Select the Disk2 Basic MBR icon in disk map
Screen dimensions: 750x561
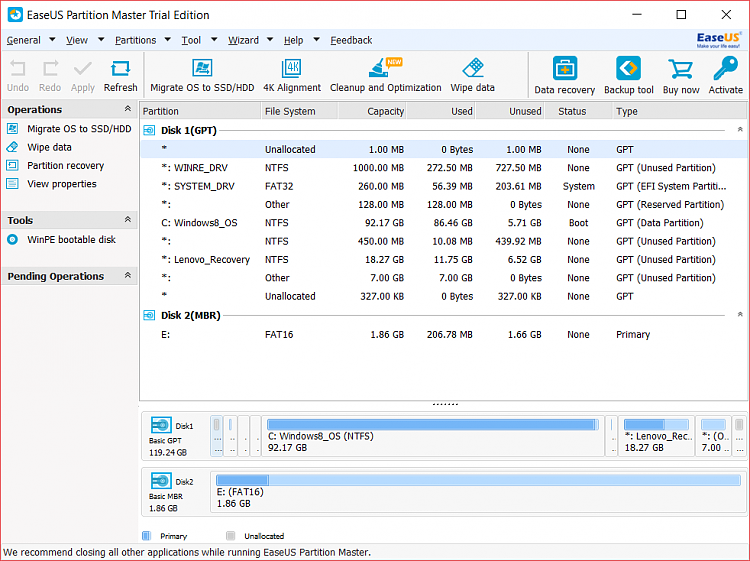[161, 480]
